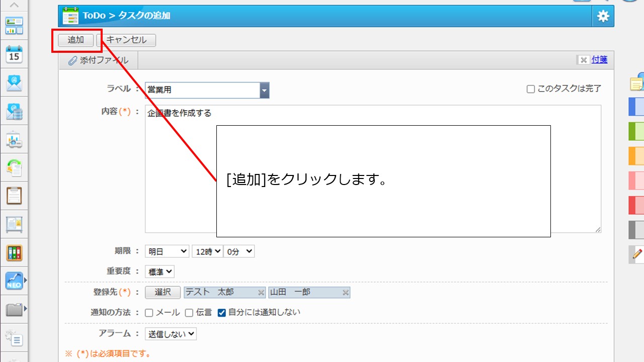Click the NEO chart icon in sidebar
Image resolution: width=644 pixels, height=362 pixels.
[x=14, y=281]
